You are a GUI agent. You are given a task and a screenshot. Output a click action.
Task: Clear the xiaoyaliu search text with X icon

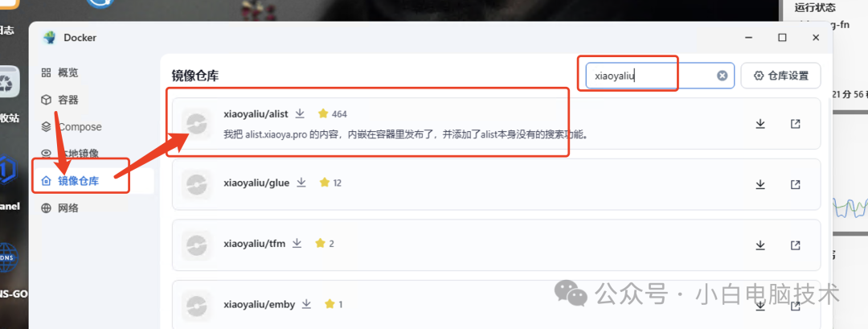[723, 76]
